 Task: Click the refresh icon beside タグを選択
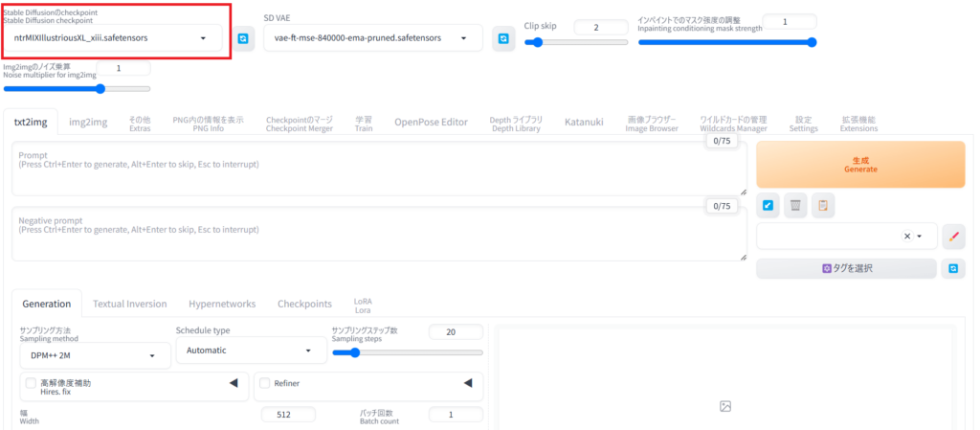(953, 268)
